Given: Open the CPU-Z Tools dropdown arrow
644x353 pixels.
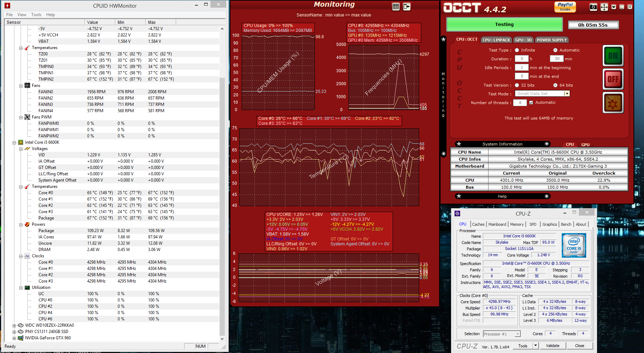Looking at the screenshot, I should click(535, 346).
